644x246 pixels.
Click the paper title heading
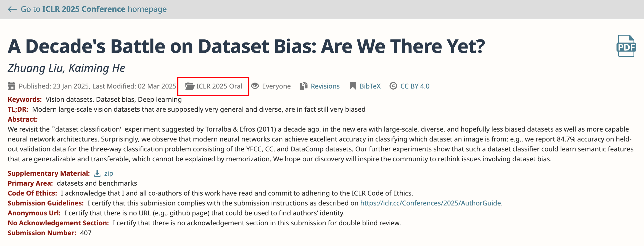coord(246,46)
